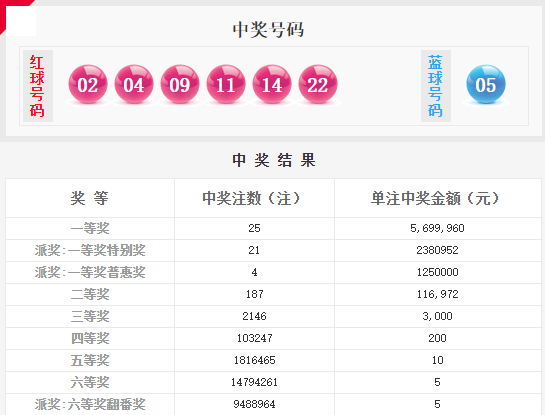Click the 中奖号码 heading
The image size is (545, 415).
pos(268,30)
